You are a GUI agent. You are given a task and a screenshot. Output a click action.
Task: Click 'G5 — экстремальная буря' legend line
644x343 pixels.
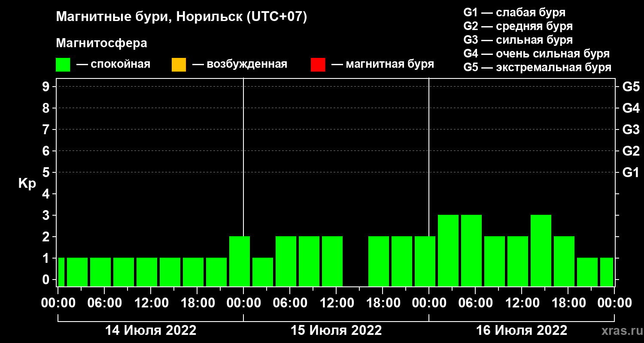tap(538, 67)
